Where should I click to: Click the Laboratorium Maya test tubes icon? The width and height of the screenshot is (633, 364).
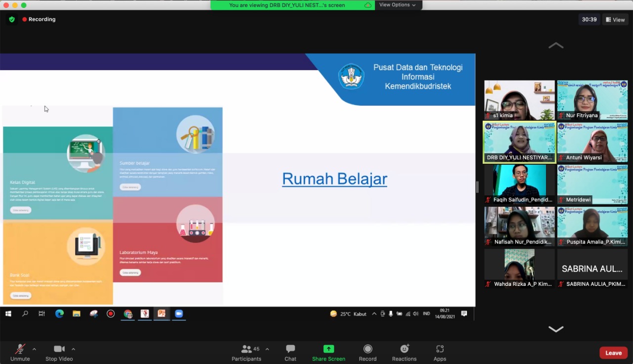[x=195, y=224]
